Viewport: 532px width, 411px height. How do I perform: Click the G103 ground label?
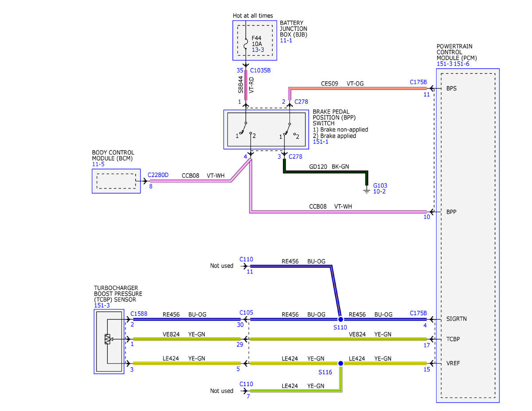click(x=380, y=185)
